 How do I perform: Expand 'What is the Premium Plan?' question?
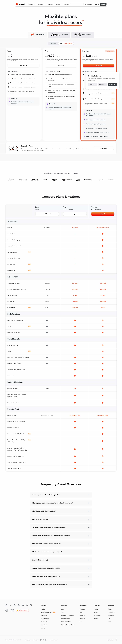(61, 519)
